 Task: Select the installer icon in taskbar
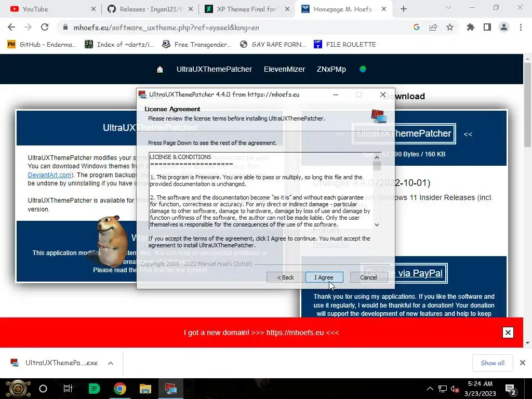pos(170,389)
